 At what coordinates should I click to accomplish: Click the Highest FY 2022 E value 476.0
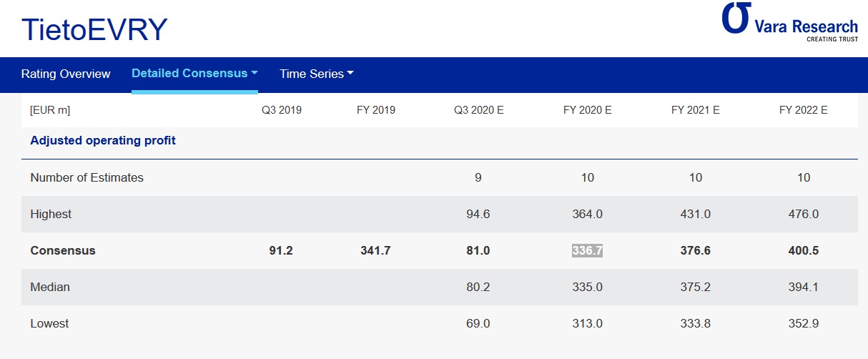pos(804,215)
